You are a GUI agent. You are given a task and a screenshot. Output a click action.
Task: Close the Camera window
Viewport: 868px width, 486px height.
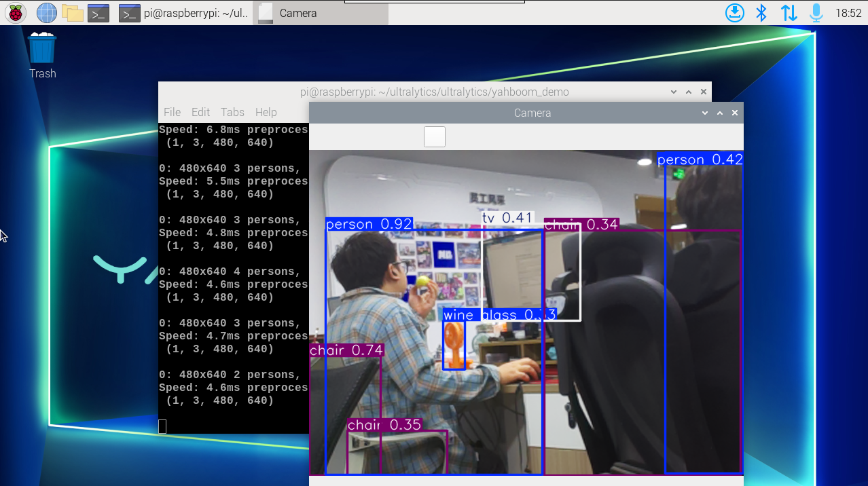(735, 113)
